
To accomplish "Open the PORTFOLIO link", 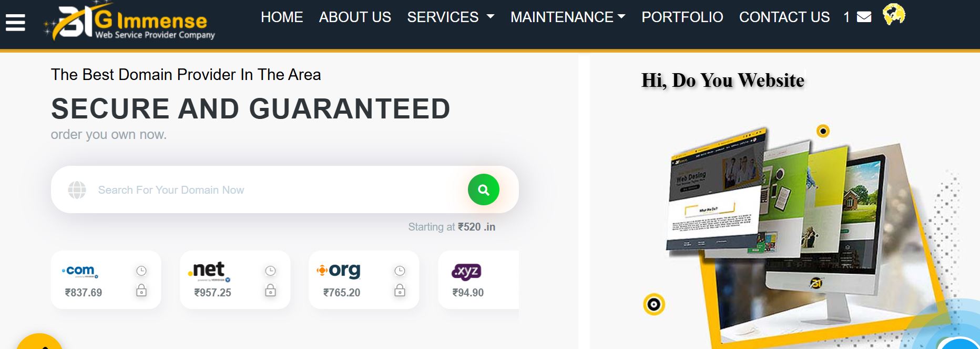I will tap(682, 17).
